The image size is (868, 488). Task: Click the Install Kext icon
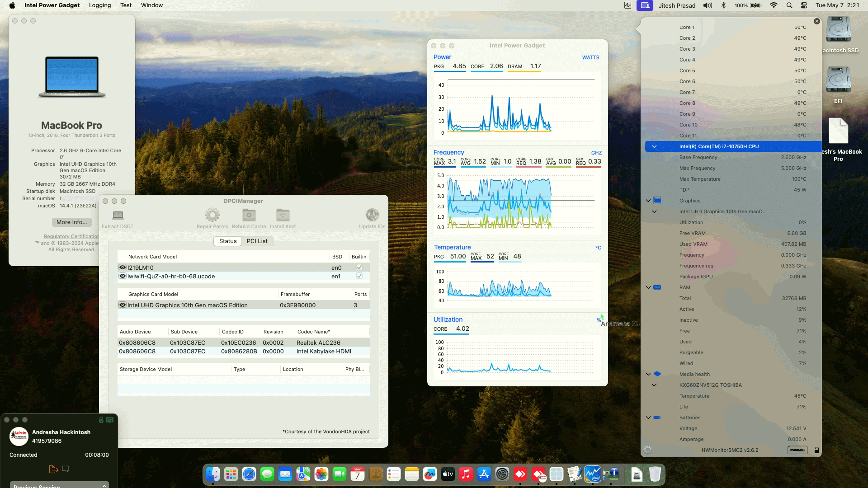click(283, 215)
